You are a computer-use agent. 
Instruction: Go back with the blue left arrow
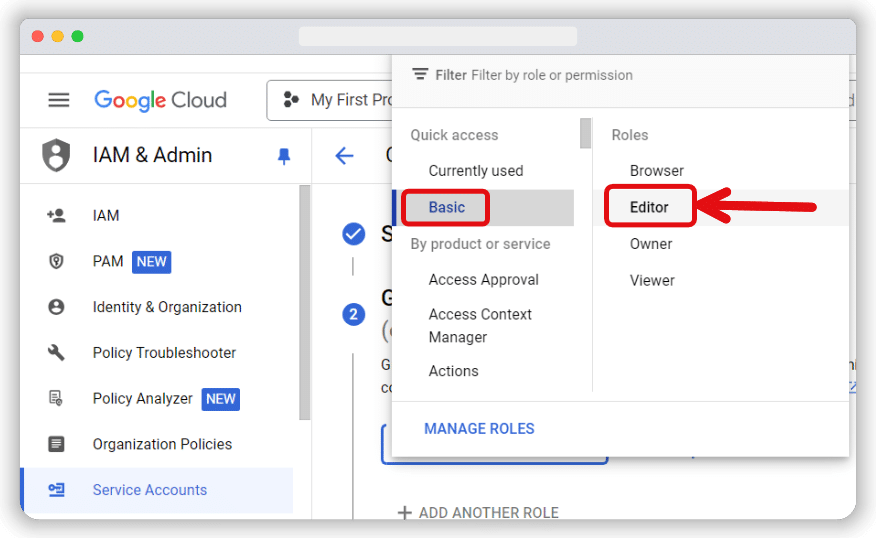pos(345,155)
